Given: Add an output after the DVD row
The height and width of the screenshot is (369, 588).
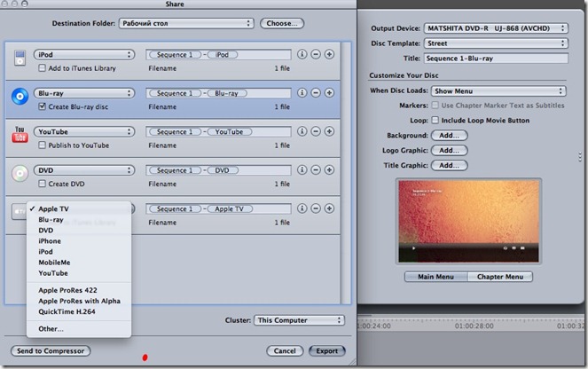Looking at the screenshot, I should click(x=329, y=170).
